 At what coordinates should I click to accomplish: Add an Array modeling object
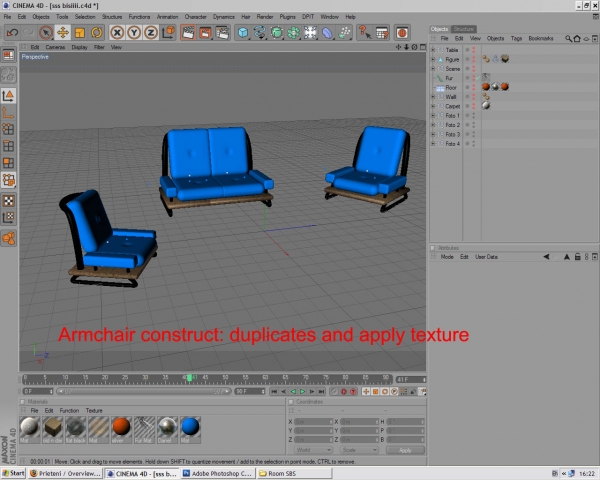(293, 33)
